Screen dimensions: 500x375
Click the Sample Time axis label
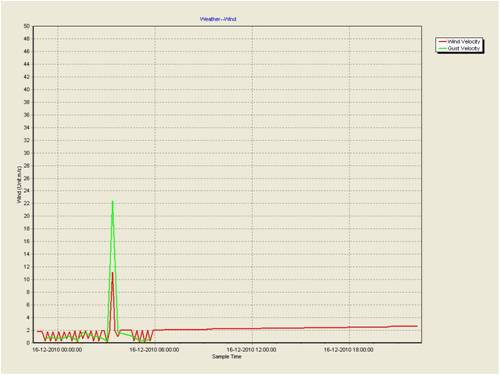click(227, 357)
